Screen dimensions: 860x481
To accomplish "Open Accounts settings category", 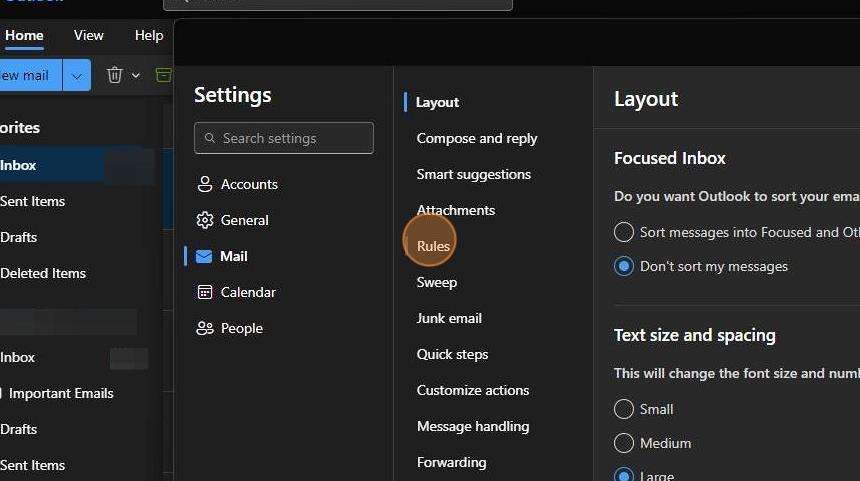I will tap(249, 184).
